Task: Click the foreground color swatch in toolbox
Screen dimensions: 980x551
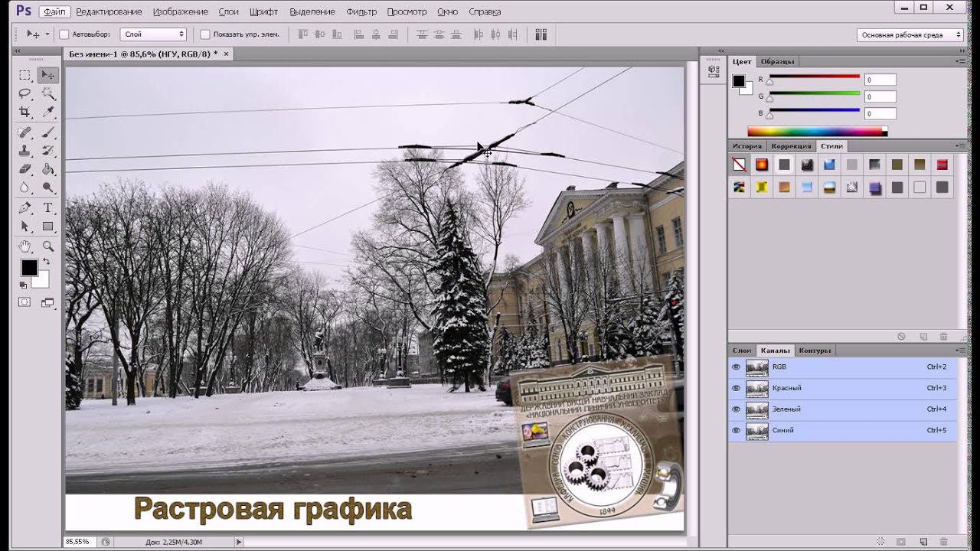Action: point(28,268)
